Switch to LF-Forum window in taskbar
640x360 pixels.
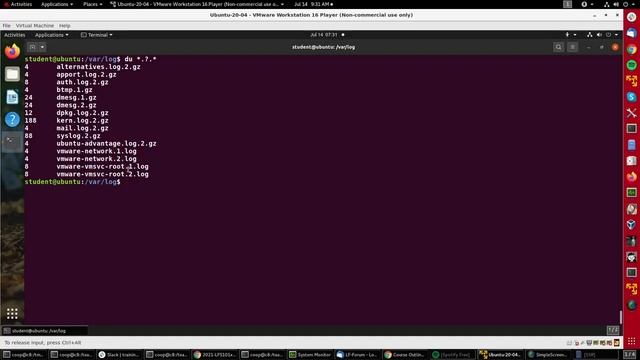point(358,355)
